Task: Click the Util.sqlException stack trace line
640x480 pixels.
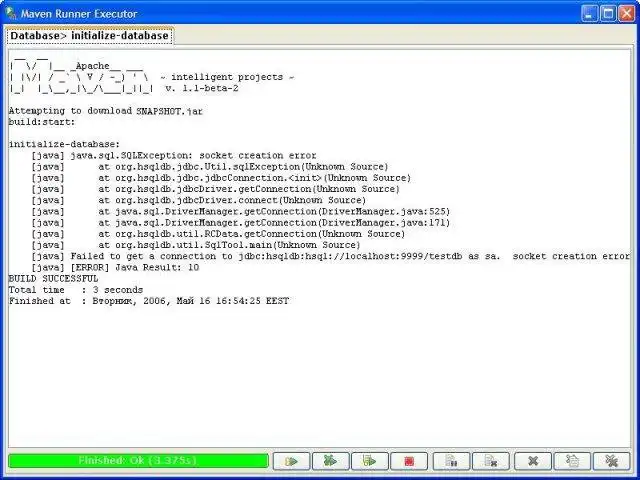Action: pos(210,167)
